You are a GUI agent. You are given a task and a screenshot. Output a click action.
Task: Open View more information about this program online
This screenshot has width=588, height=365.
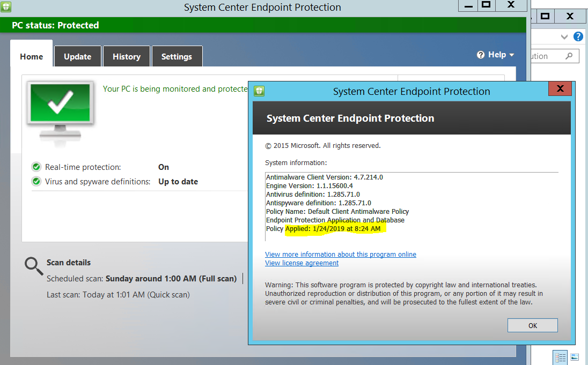tap(341, 254)
